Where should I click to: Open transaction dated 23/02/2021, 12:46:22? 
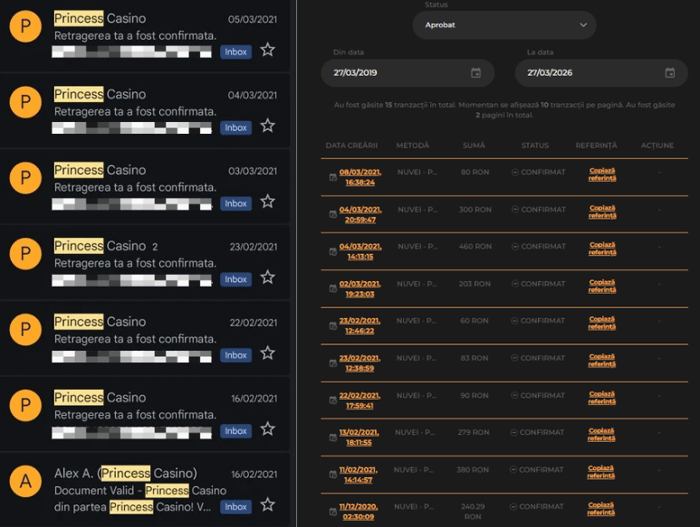(359, 326)
